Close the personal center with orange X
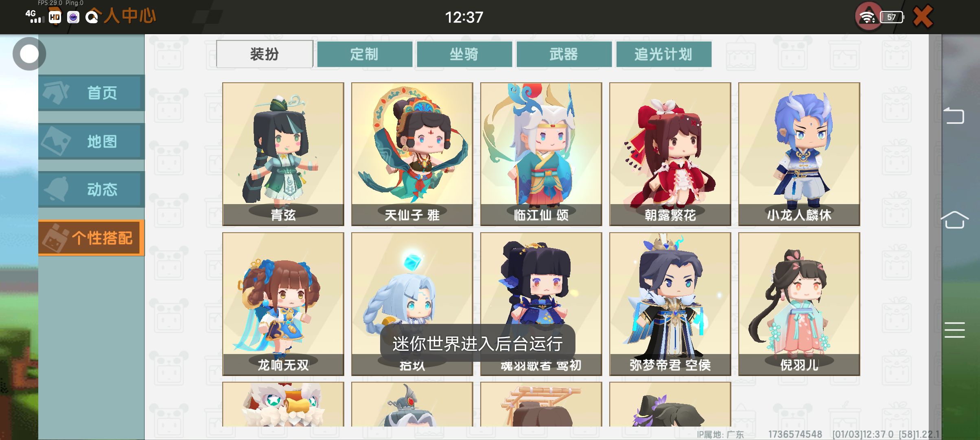This screenshot has height=440, width=980. 923,17
